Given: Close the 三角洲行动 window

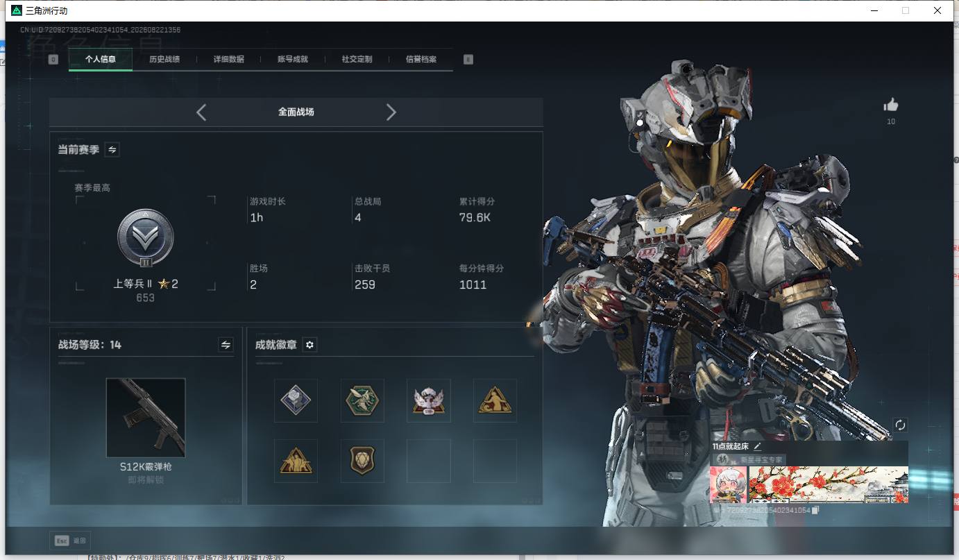Looking at the screenshot, I should [937, 10].
